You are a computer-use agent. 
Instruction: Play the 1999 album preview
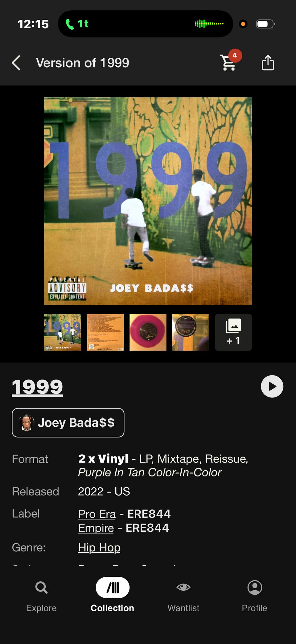click(272, 386)
